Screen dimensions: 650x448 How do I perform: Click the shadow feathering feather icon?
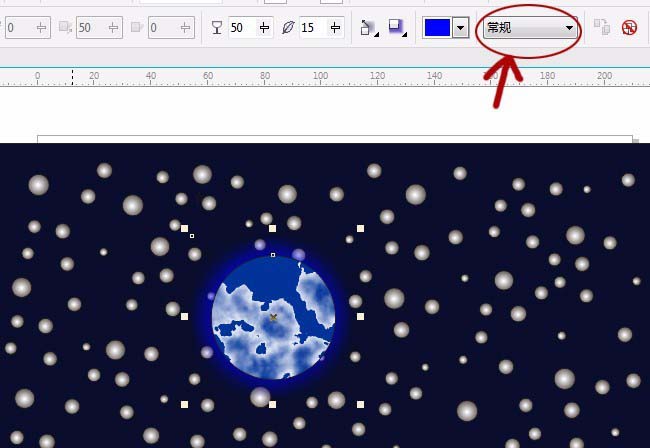coord(288,28)
